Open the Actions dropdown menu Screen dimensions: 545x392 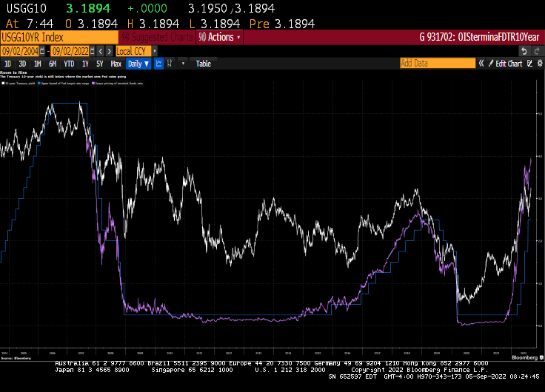[220, 37]
